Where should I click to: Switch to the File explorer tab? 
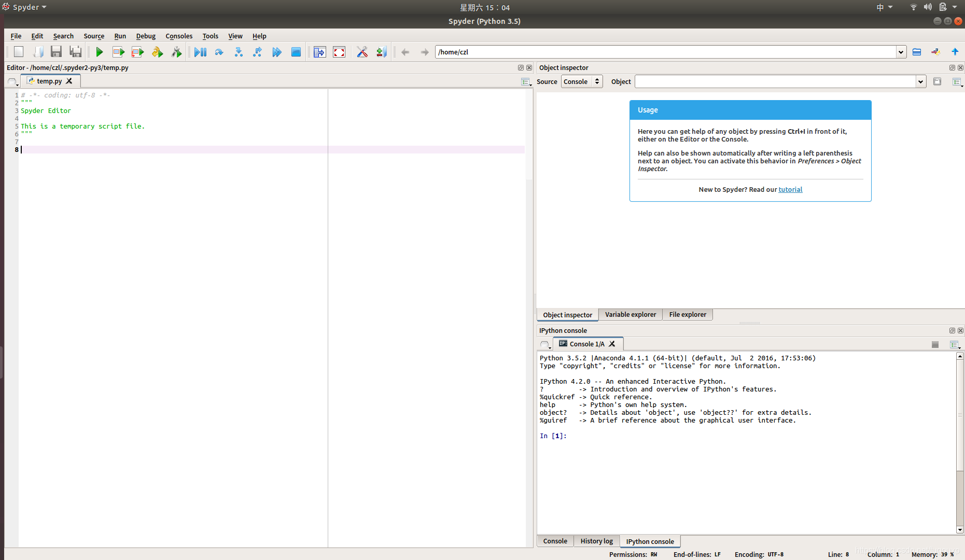point(688,314)
